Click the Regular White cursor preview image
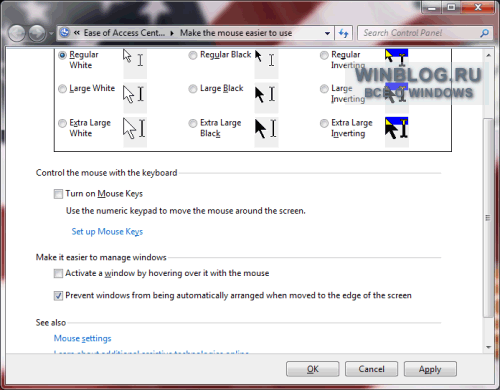The image size is (500, 390). (135, 63)
